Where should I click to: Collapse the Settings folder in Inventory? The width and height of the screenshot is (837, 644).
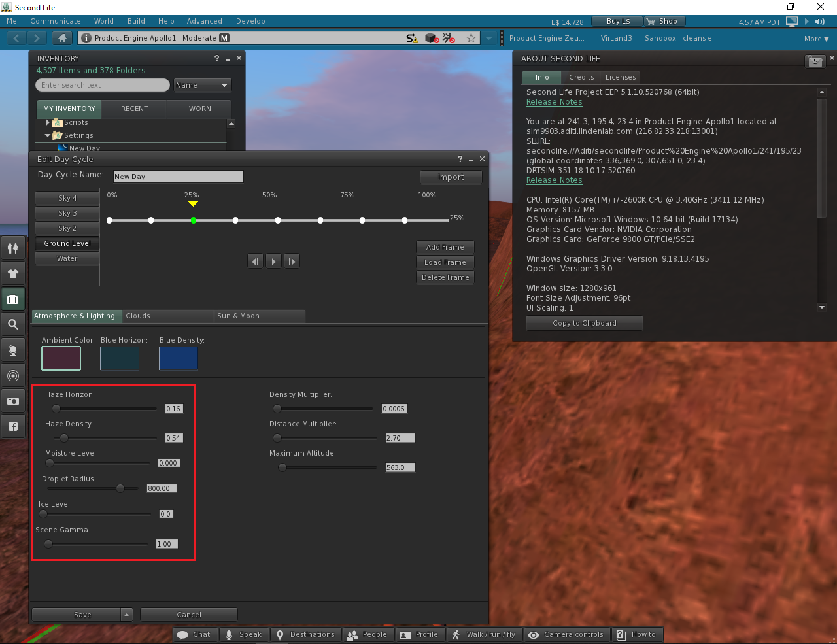(x=47, y=135)
